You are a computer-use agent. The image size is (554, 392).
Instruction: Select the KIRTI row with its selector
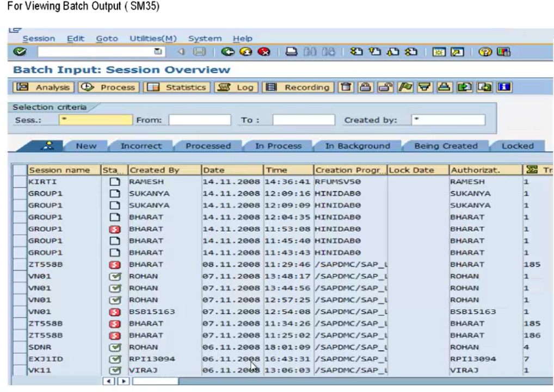click(20, 182)
